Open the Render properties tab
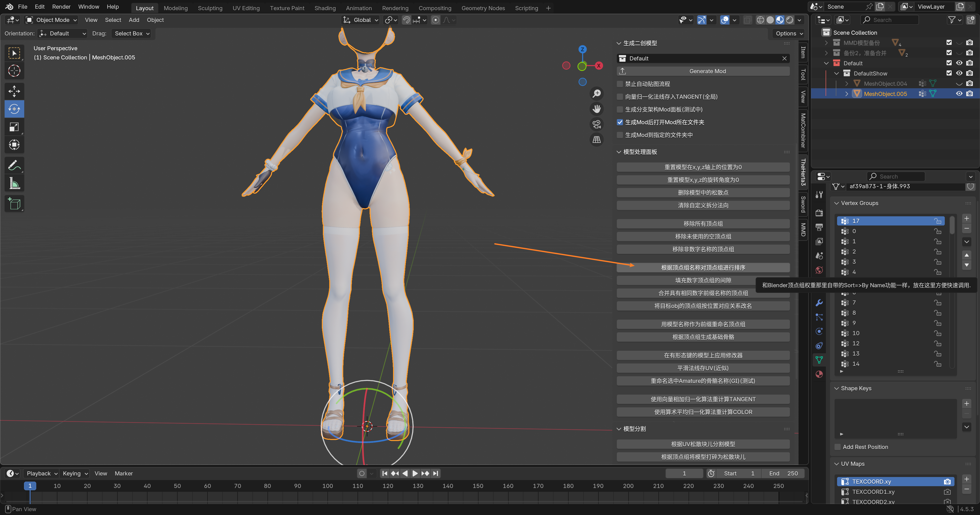This screenshot has width=980, height=515. coord(819,213)
